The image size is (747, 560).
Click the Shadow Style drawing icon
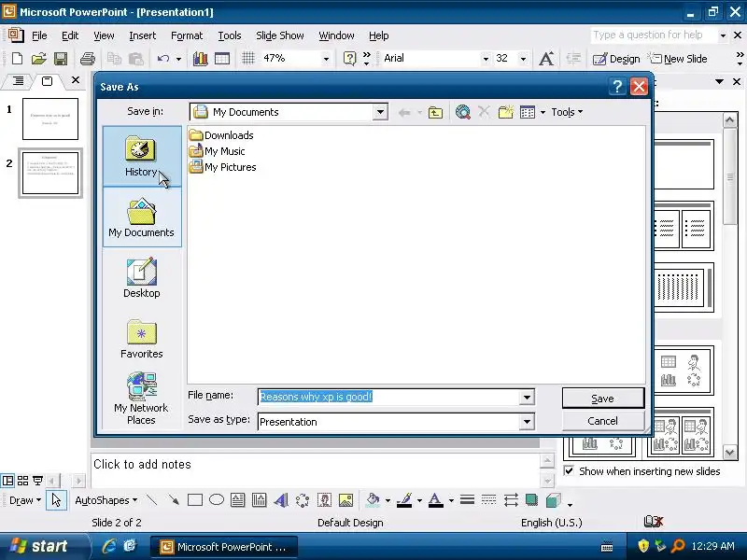point(531,500)
